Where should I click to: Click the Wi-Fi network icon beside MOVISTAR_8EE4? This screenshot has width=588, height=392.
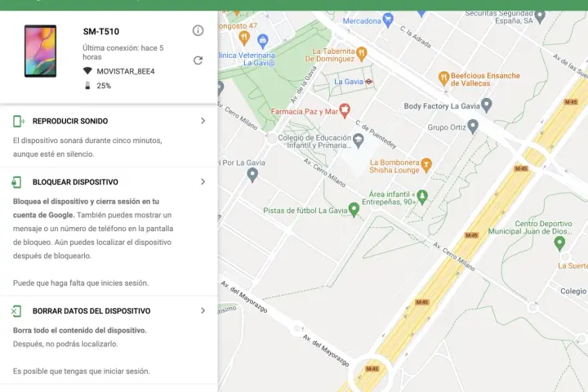point(87,71)
